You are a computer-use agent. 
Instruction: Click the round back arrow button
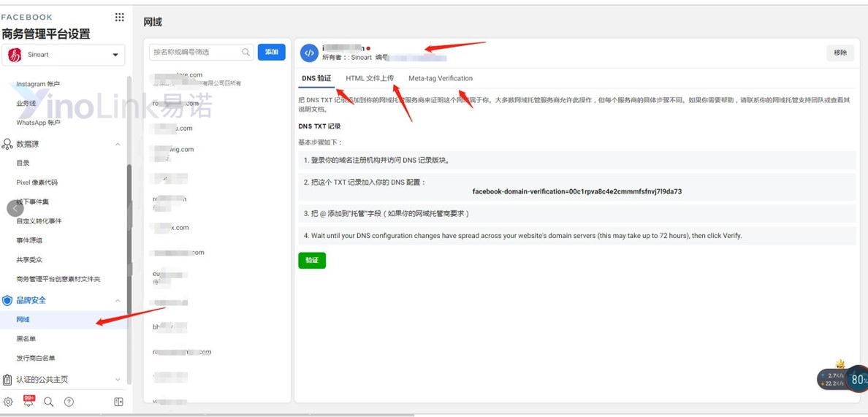coord(15,208)
